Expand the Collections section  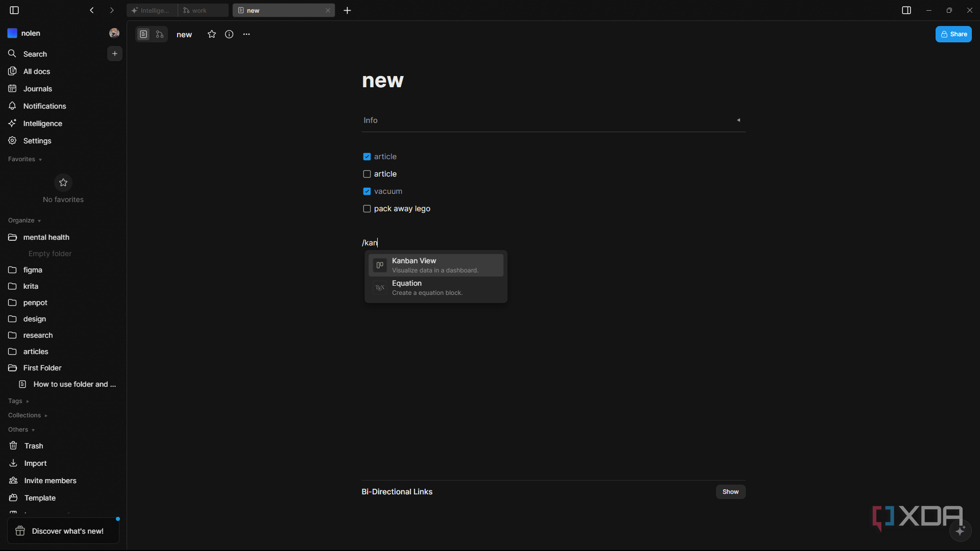pyautogui.click(x=28, y=415)
